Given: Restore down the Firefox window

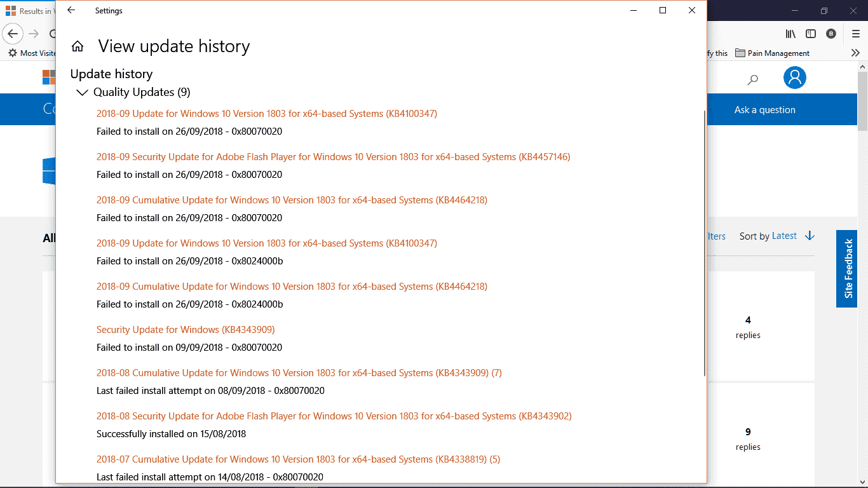Looking at the screenshot, I should click(824, 11).
